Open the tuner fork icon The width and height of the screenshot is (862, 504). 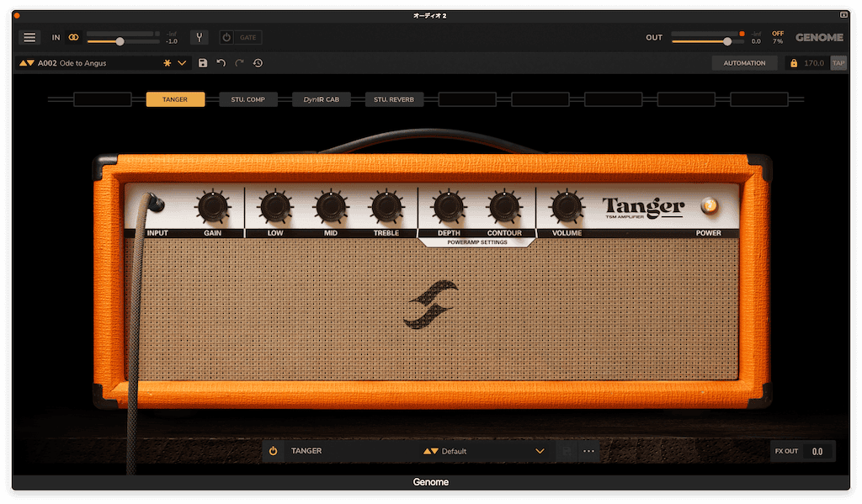(x=199, y=37)
